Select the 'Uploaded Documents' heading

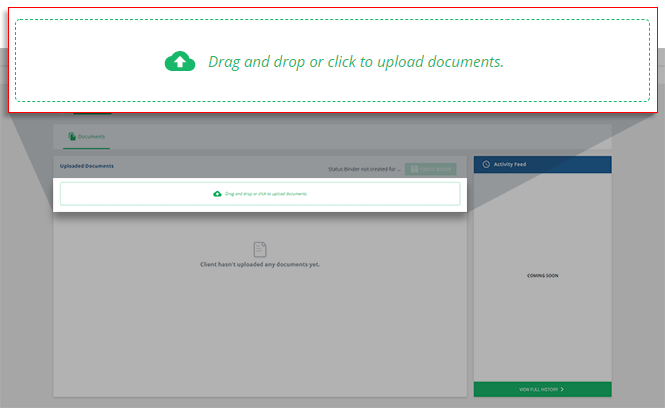87,166
